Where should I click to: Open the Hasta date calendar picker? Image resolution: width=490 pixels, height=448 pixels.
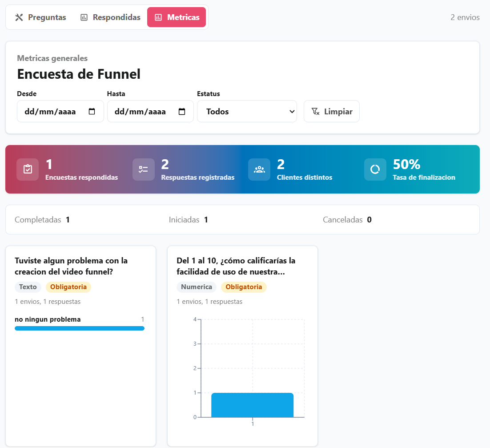click(x=182, y=111)
